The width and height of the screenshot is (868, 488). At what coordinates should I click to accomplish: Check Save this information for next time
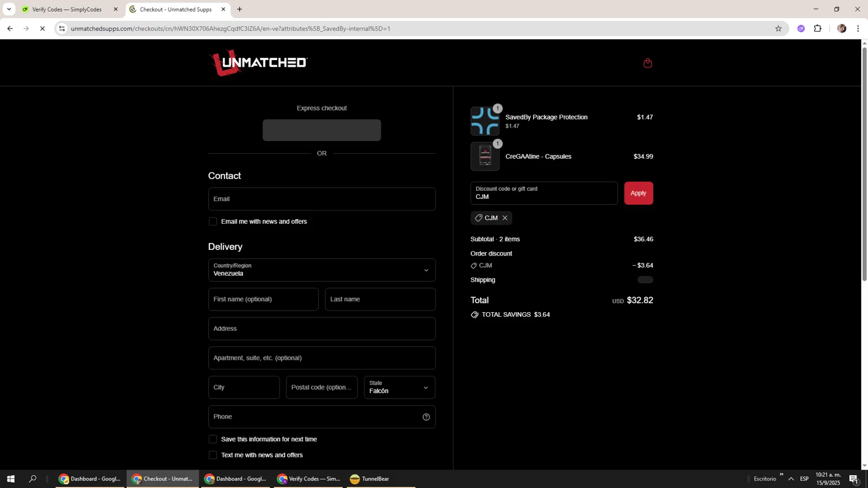click(x=213, y=439)
